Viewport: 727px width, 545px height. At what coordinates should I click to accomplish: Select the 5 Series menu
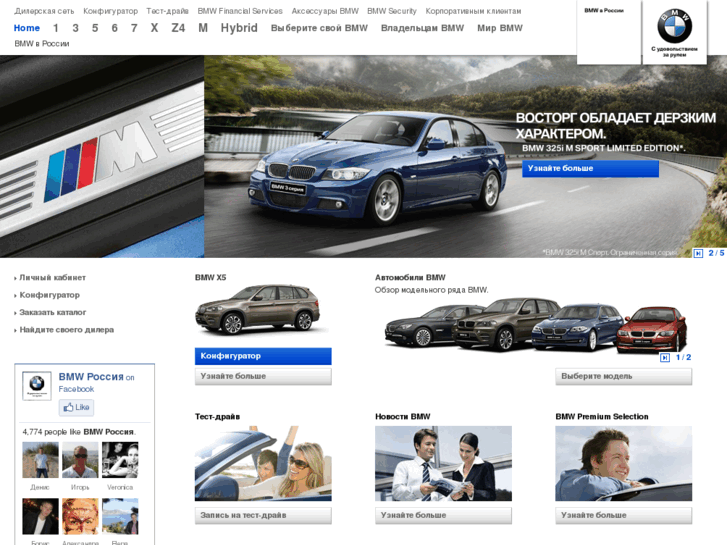coord(95,28)
